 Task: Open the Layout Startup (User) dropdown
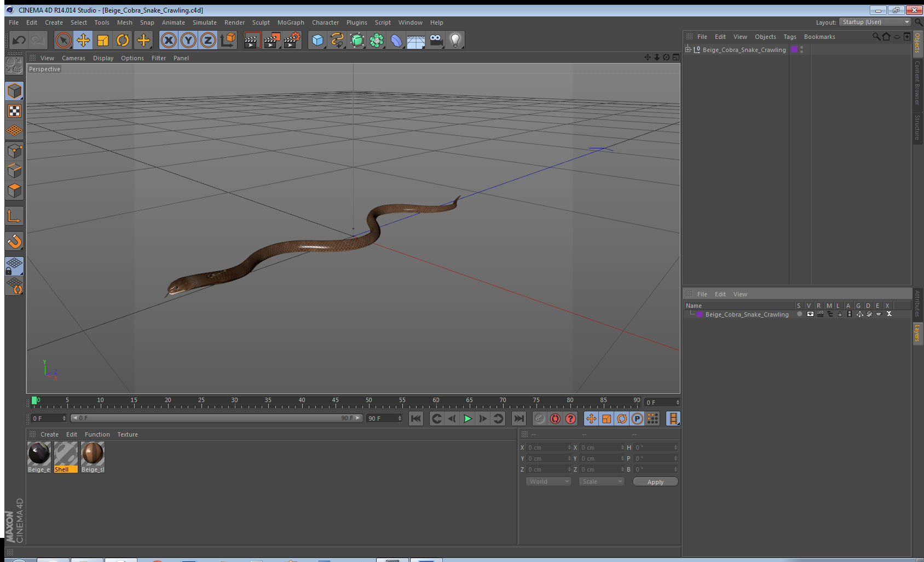pyautogui.click(x=875, y=22)
